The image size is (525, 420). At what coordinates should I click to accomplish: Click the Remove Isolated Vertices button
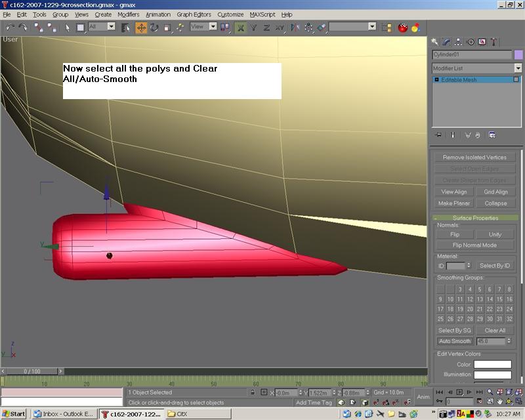coord(474,157)
